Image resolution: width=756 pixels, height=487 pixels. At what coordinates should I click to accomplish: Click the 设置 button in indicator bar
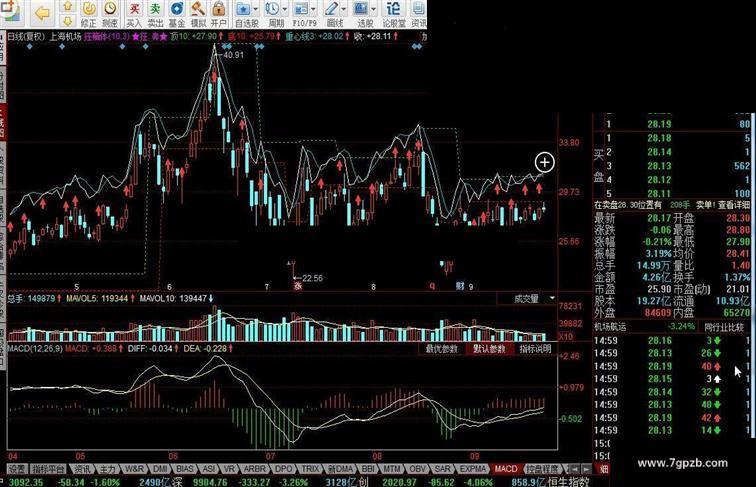(17, 469)
